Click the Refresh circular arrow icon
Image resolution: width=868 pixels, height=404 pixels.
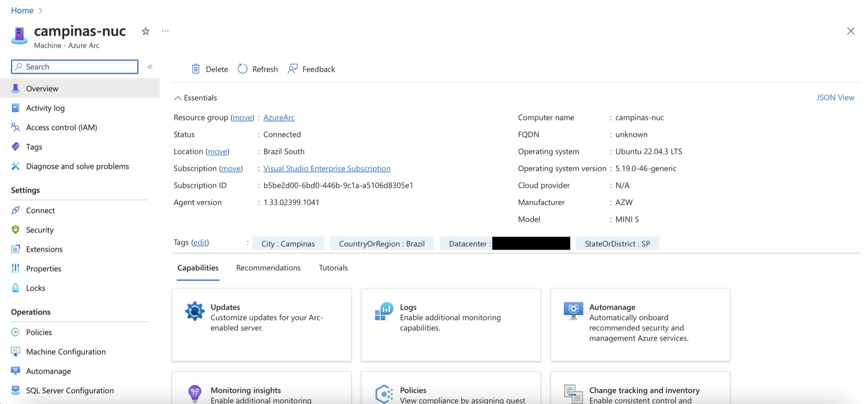pyautogui.click(x=243, y=69)
